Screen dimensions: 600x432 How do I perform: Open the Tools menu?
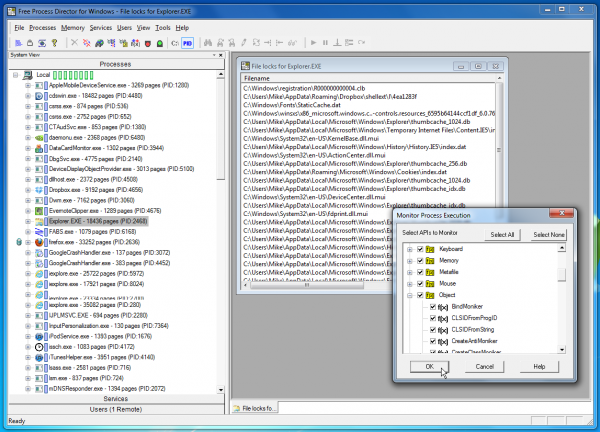[163, 27]
